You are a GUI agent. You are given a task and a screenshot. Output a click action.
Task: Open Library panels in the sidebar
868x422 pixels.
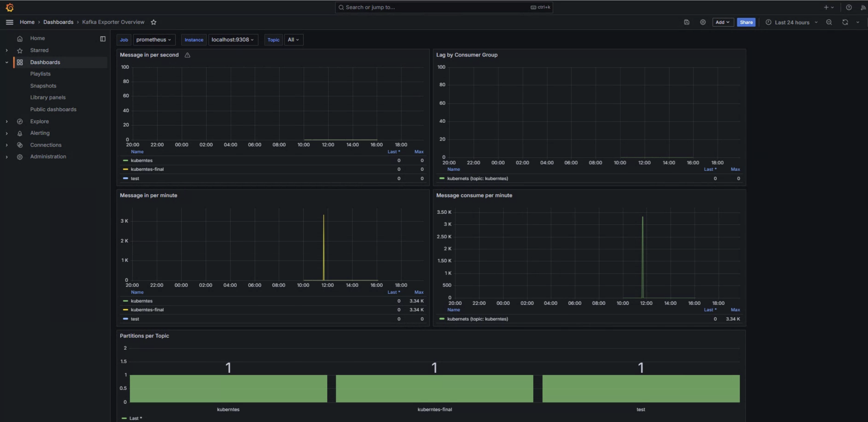pos(48,97)
